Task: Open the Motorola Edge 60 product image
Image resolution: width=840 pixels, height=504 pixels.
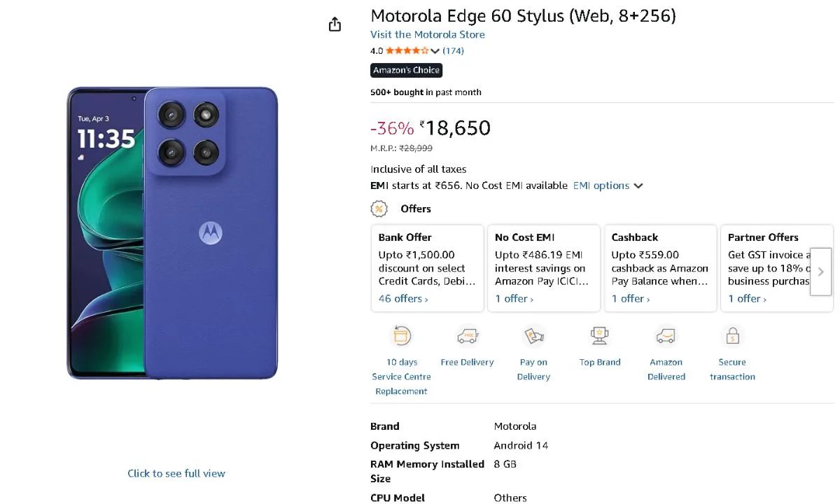Action: (172, 233)
